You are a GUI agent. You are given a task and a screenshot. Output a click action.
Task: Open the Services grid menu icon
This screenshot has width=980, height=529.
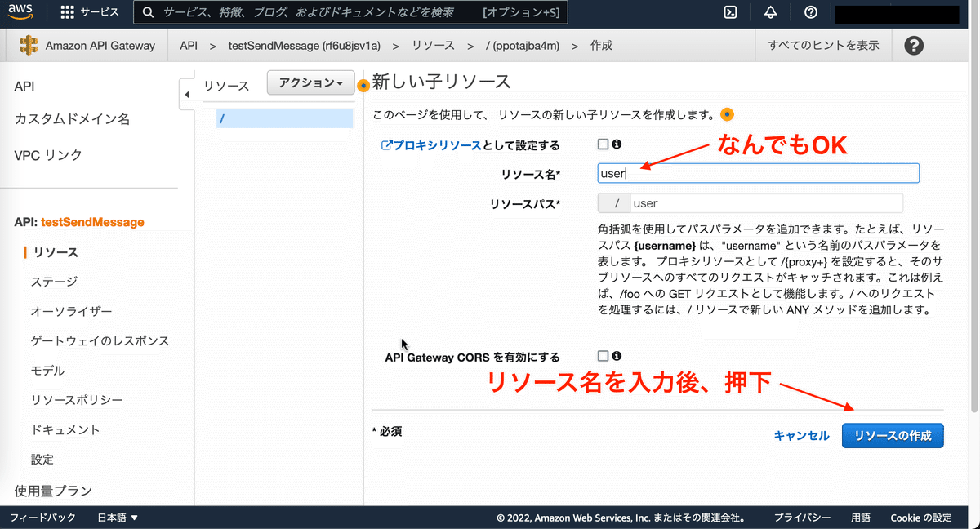coord(68,12)
